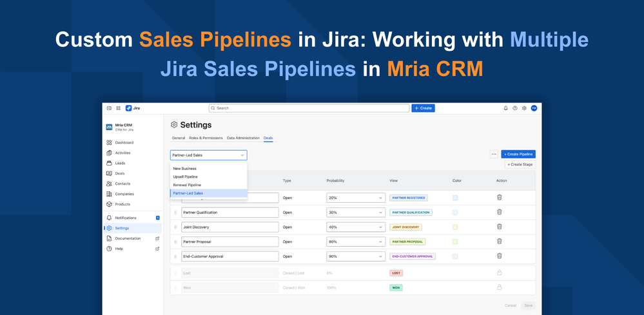The height and width of the screenshot is (315, 644).
Task: Open the top bar settings gear
Action: pyautogui.click(x=524, y=108)
